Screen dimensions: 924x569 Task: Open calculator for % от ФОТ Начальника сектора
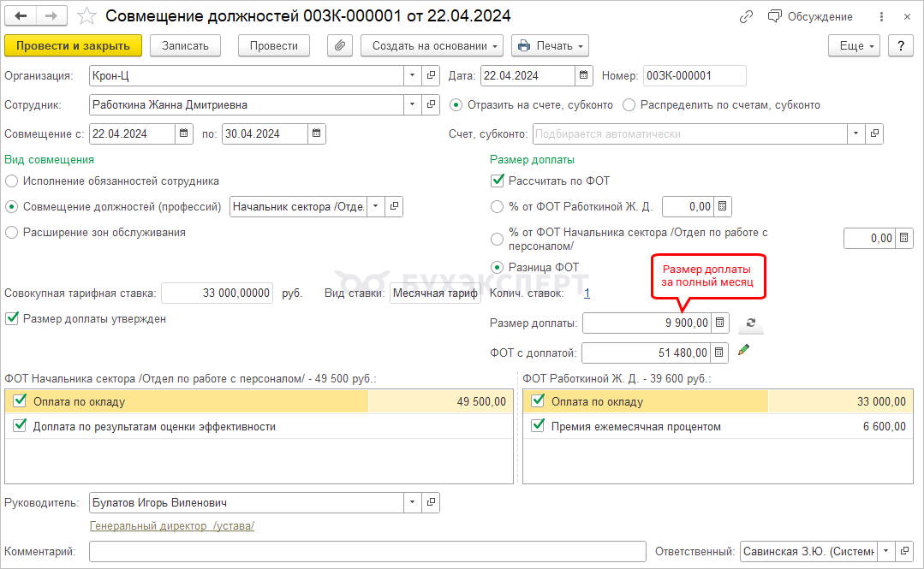904,238
